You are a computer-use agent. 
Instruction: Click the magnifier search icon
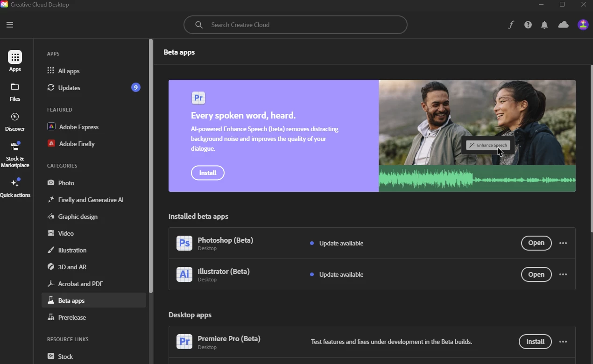(199, 25)
